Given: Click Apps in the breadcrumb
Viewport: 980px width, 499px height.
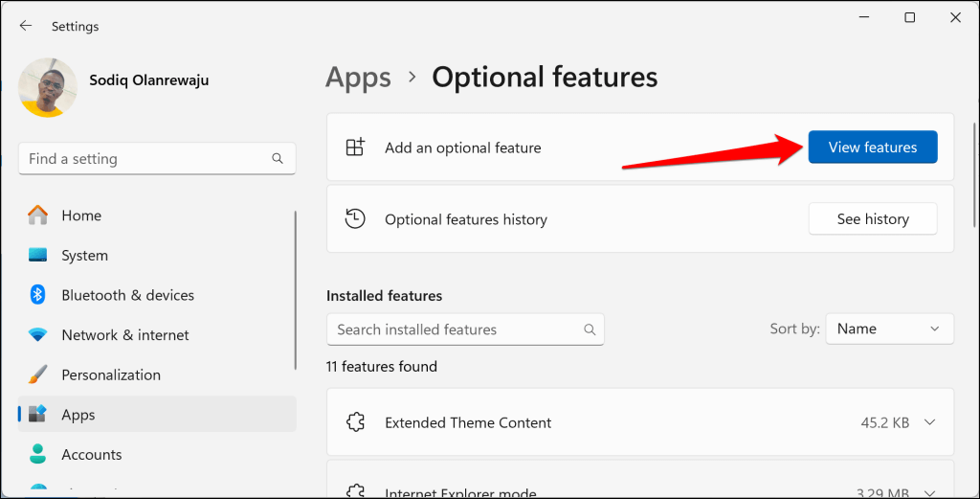Looking at the screenshot, I should coord(358,77).
